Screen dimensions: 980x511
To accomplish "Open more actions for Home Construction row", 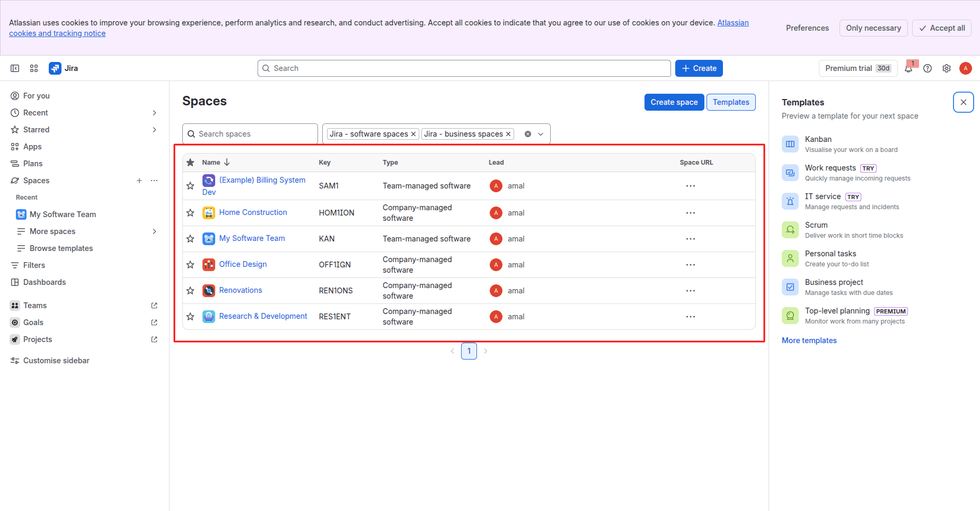I will click(x=691, y=213).
